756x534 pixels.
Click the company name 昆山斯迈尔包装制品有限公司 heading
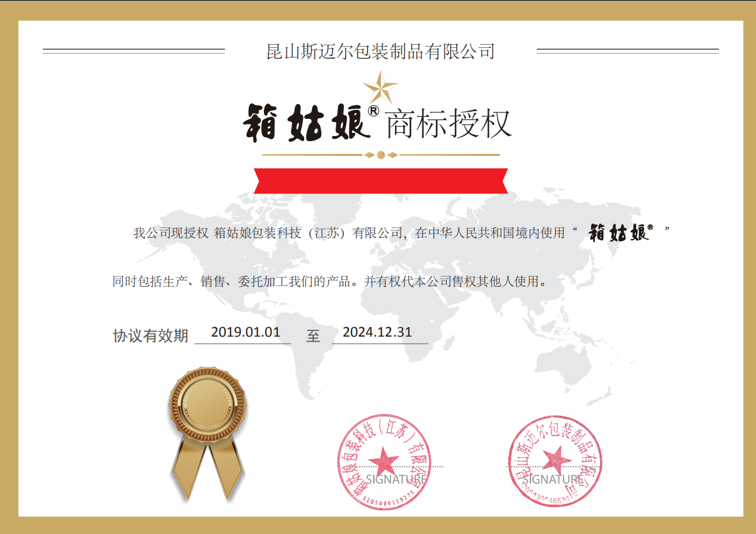pos(380,51)
